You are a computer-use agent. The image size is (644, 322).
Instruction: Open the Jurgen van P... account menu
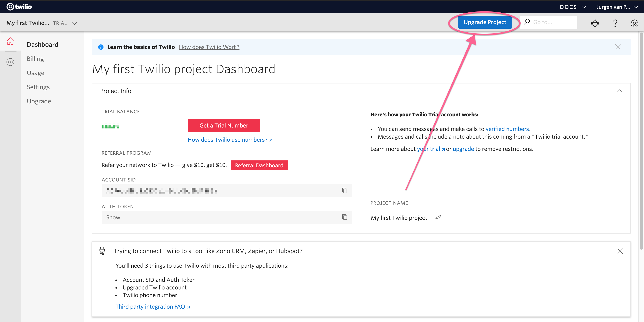coord(617,7)
